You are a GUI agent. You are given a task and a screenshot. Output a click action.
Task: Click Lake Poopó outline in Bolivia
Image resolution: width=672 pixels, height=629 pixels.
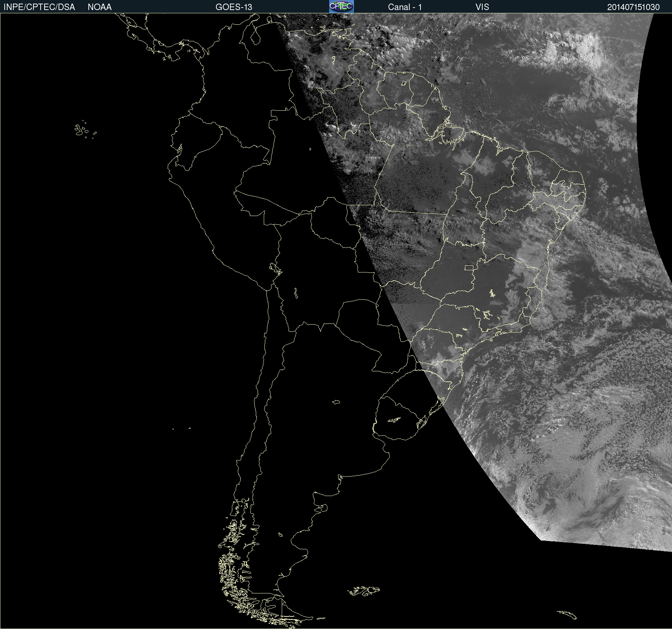[296, 293]
